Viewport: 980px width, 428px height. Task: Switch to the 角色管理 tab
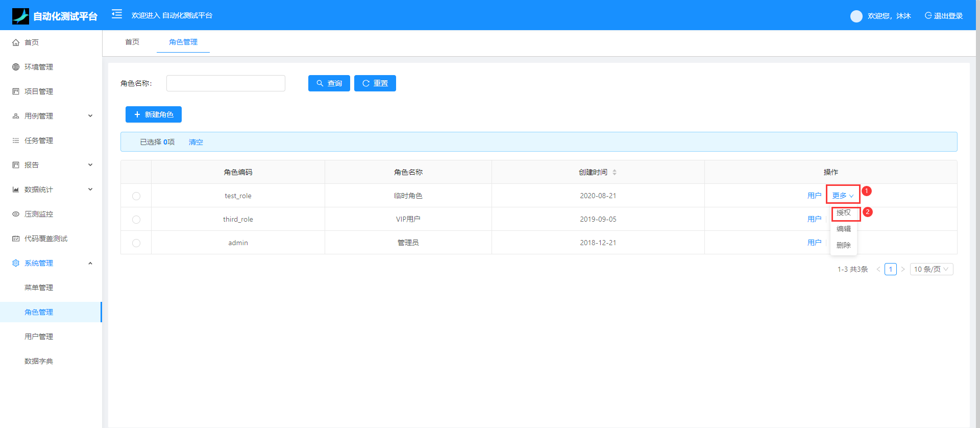click(x=183, y=42)
